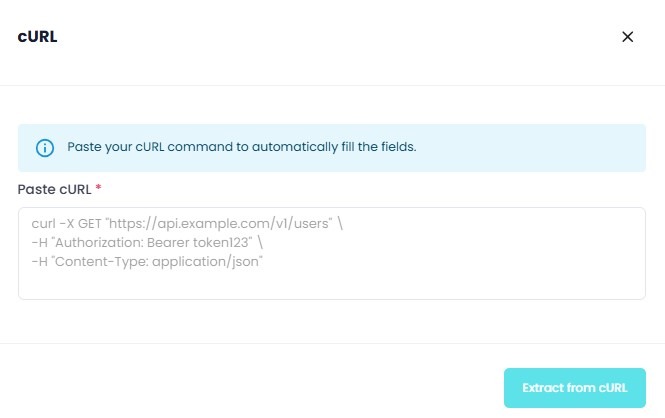Click the info circle icon in the banner
Screen dimensions: 665x418
44,147
